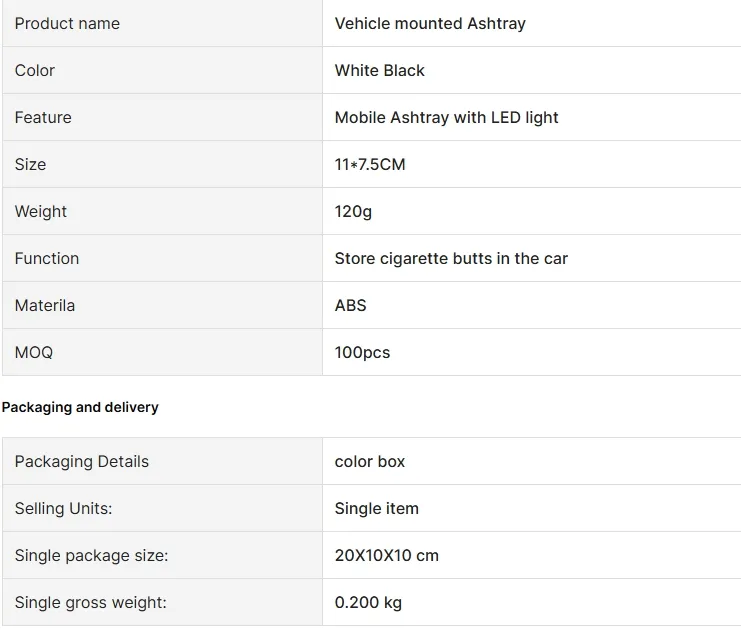Click the 'MOQ' row label
Image resolution: width=741 pixels, height=630 pixels.
click(34, 352)
